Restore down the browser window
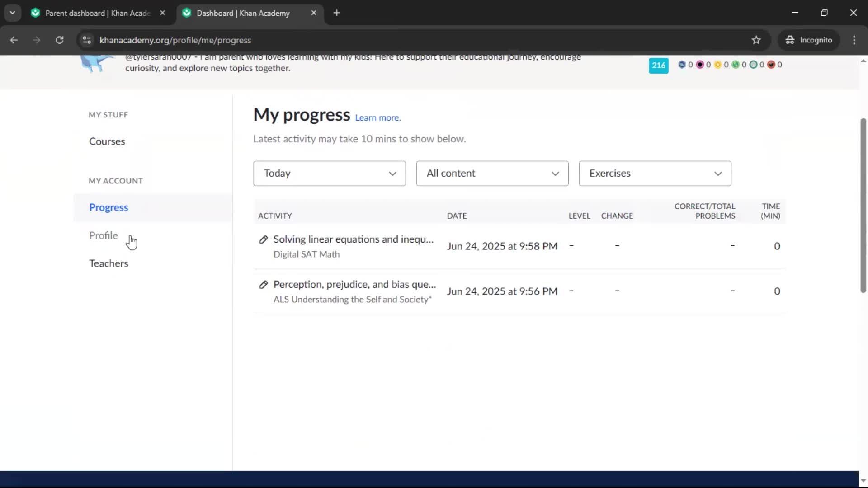Viewport: 868px width, 488px height. (x=824, y=13)
